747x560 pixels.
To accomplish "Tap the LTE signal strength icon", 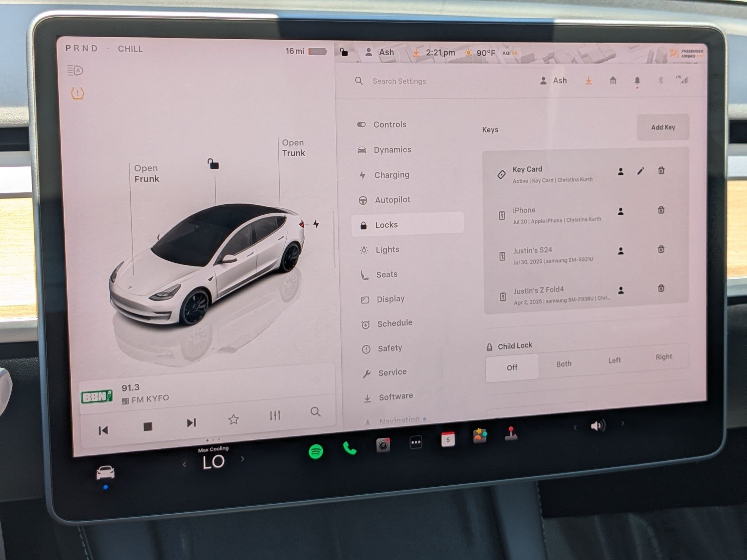I will (x=682, y=80).
